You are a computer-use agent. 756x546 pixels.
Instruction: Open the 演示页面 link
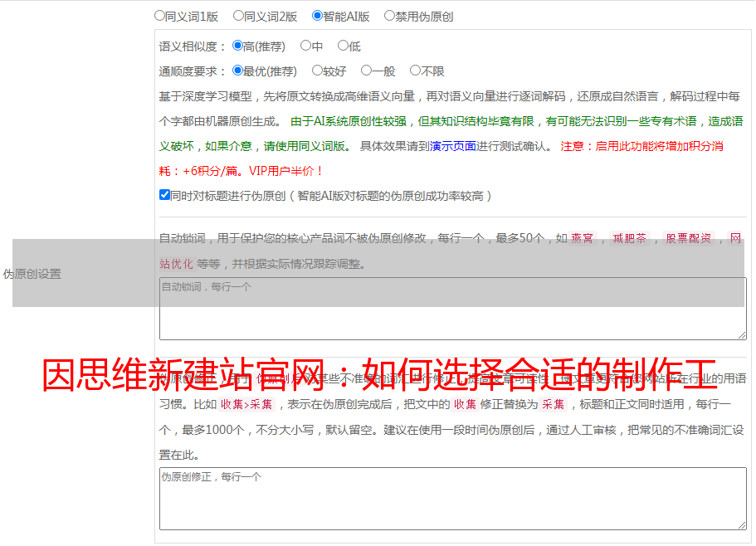point(453,146)
